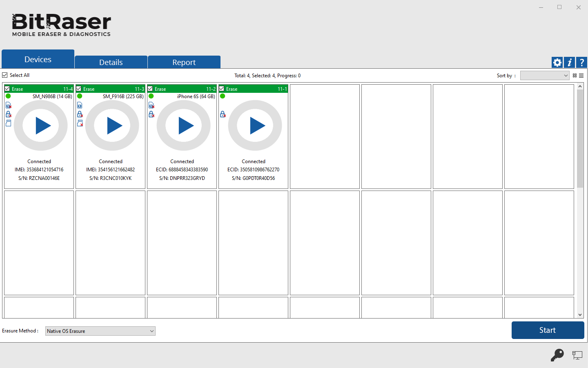Click lock icon on device 11-1 card
The height and width of the screenshot is (368, 588).
[x=223, y=114]
